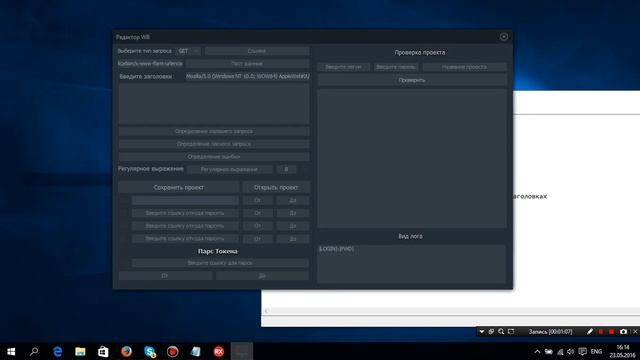Viewport: 640px width, 360px height.
Task: Close the Редактор WB window
Action: coord(504,37)
